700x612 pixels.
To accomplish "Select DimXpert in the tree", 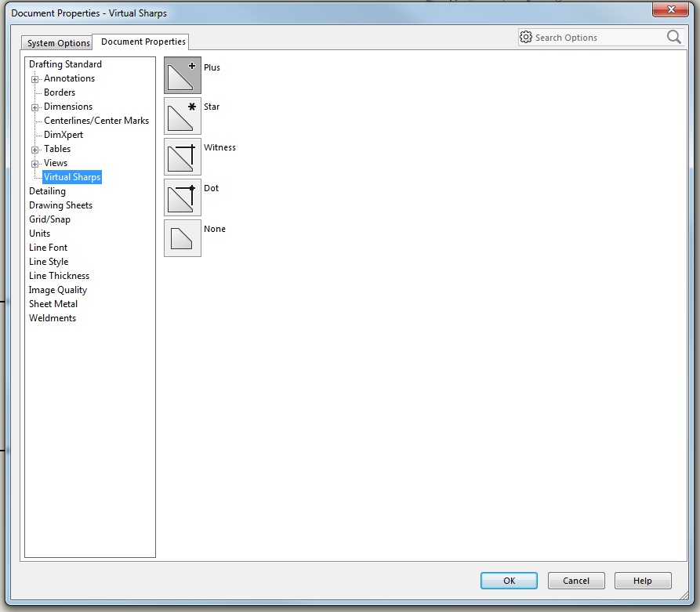I will pos(63,135).
